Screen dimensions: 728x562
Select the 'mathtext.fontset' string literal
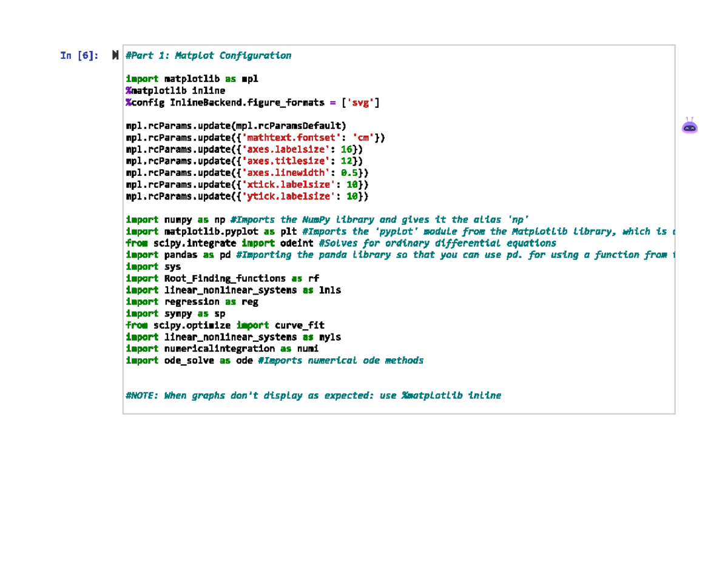290,138
